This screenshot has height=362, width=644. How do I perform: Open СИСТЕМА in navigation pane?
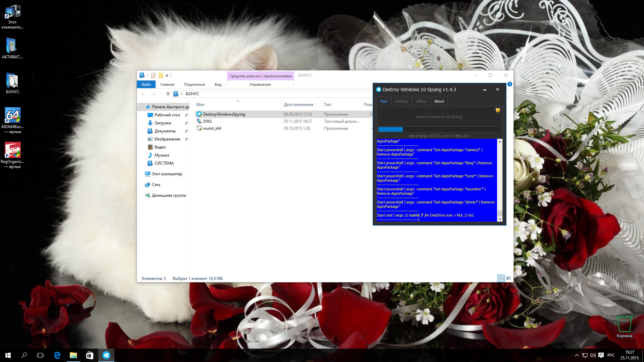point(164,163)
